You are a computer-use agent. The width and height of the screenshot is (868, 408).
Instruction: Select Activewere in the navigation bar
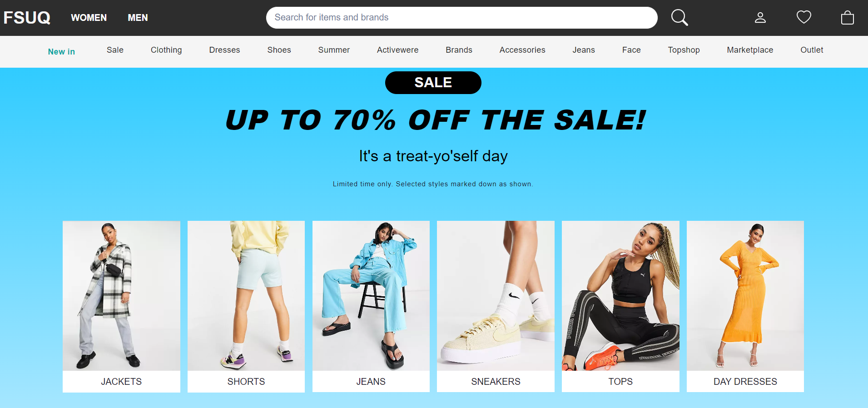pos(397,50)
